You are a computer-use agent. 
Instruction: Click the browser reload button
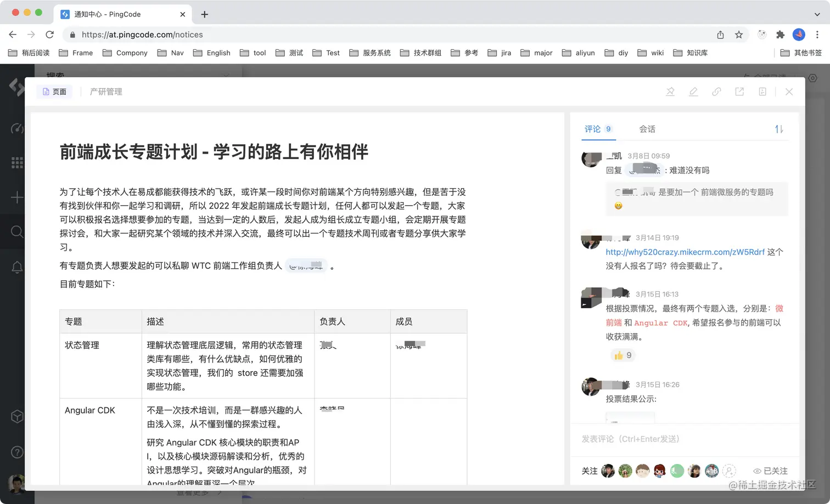[x=49, y=35]
